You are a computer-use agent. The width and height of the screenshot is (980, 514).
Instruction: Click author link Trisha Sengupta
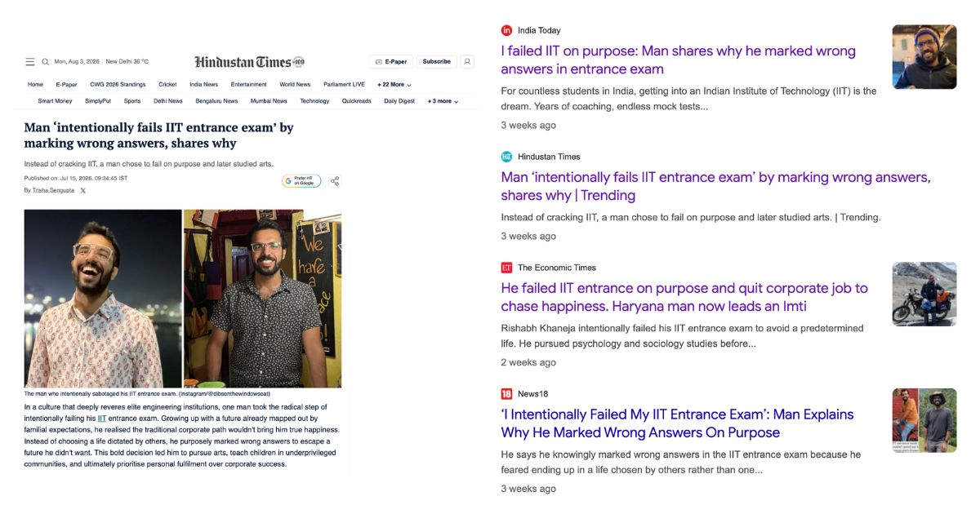coord(53,190)
